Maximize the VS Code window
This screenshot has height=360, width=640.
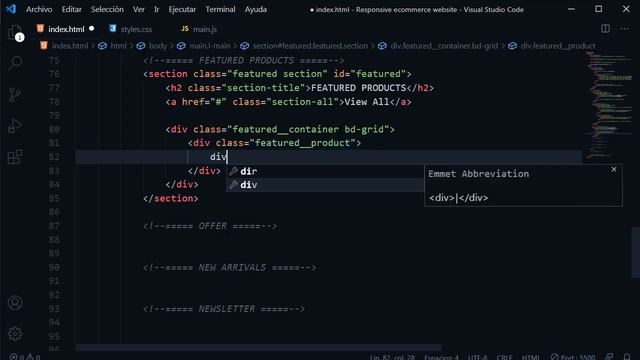598,9
